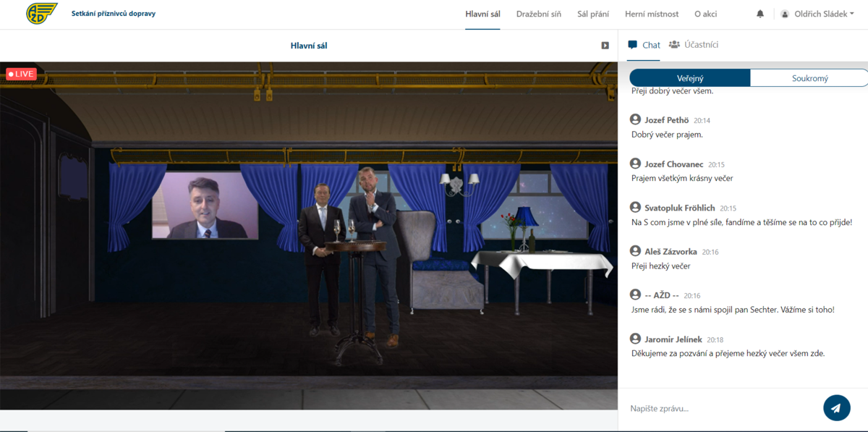This screenshot has width=868, height=432.
Task: Click the Chat speech bubble icon
Action: point(633,45)
